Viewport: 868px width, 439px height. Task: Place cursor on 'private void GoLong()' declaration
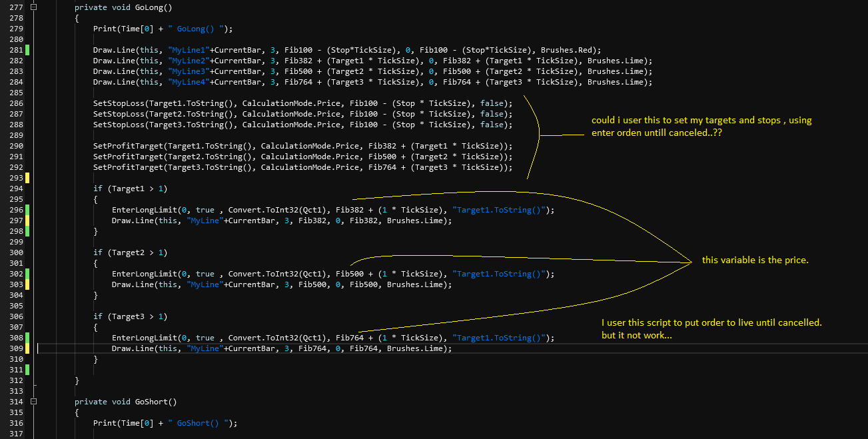tap(123, 7)
